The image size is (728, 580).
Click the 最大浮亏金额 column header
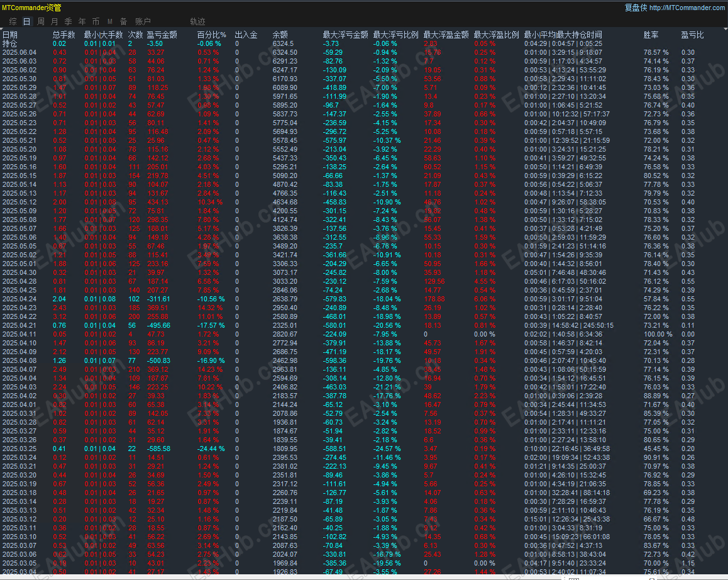(x=345, y=35)
